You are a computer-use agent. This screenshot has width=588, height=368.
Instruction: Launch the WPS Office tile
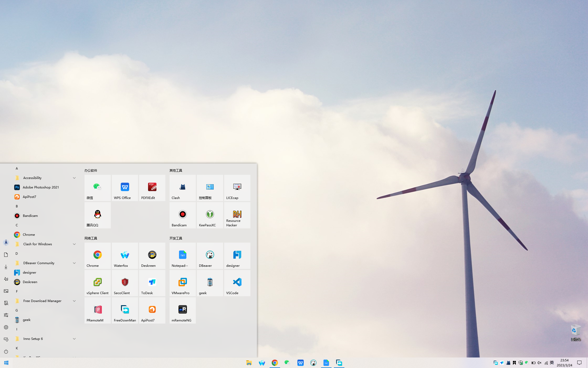(125, 188)
